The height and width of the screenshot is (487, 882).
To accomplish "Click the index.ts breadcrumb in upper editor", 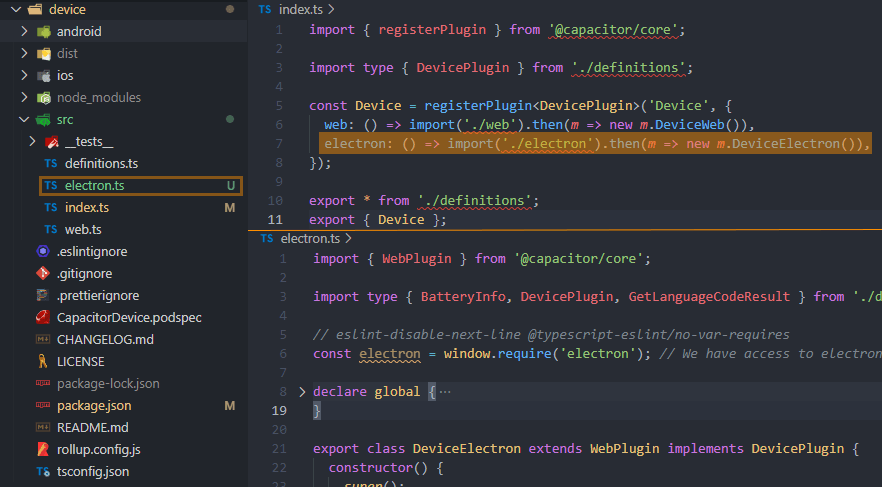I will click(300, 9).
